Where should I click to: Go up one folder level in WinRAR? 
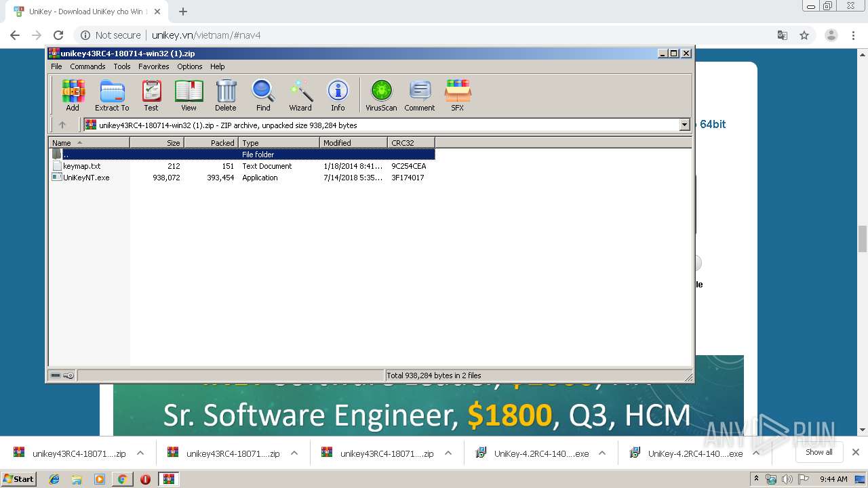click(62, 125)
